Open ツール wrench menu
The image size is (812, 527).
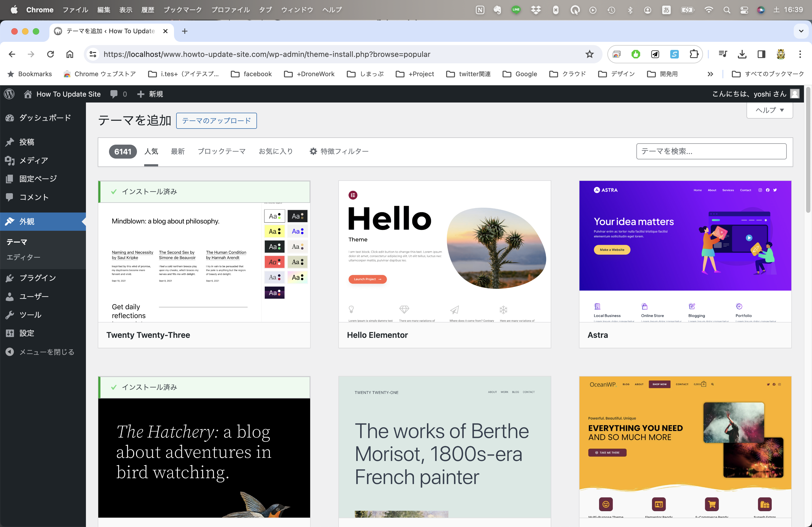[x=43, y=315]
